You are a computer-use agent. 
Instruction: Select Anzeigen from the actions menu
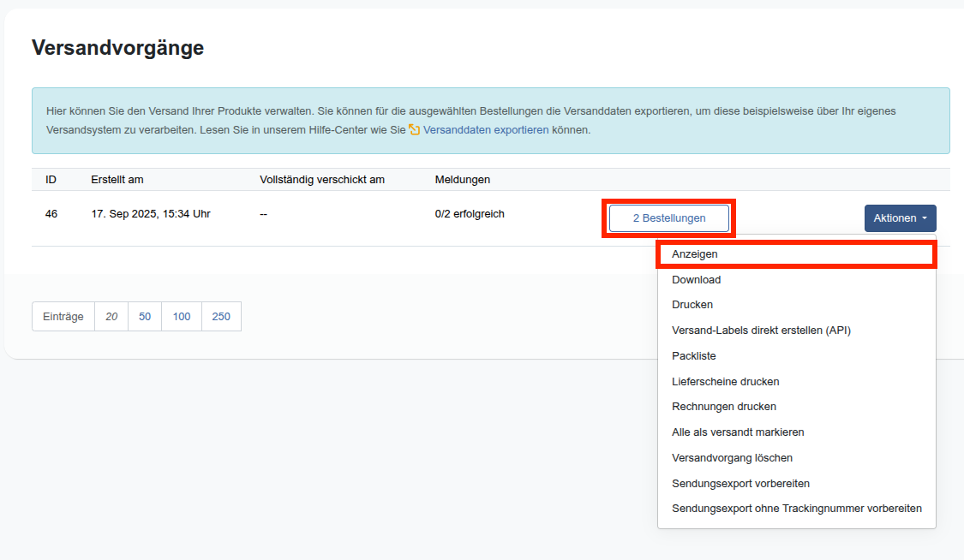797,254
